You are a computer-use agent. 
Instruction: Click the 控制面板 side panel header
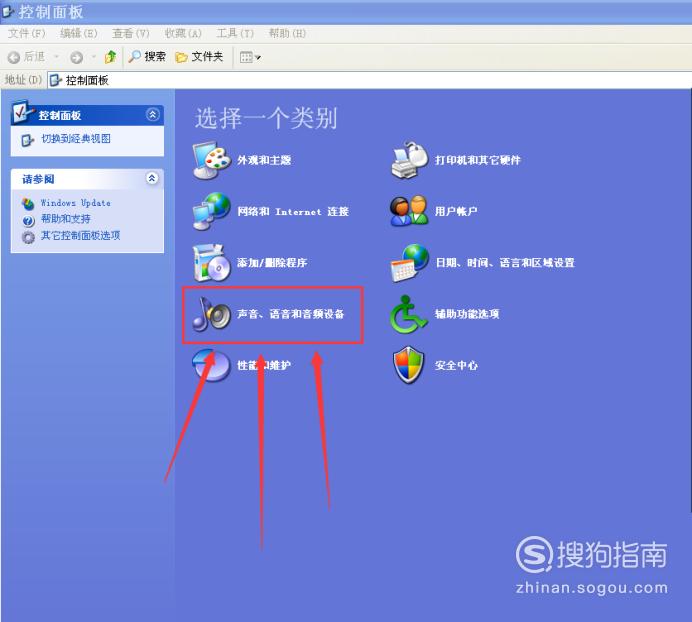(x=87, y=115)
